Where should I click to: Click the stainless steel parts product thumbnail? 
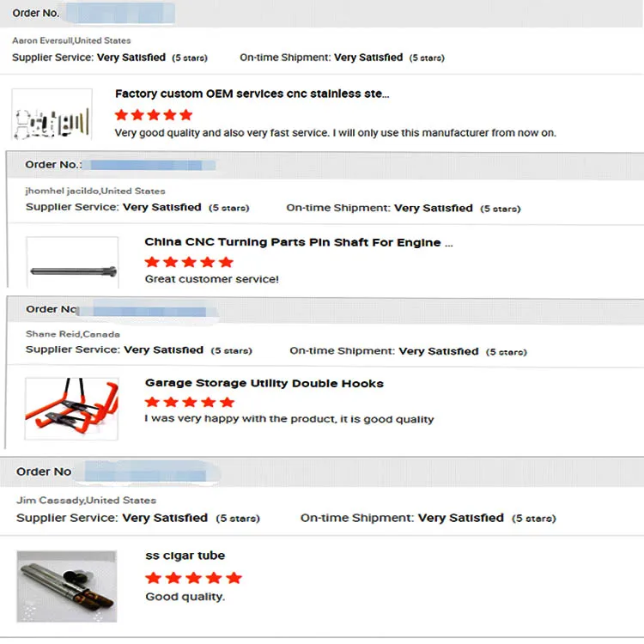(x=52, y=114)
